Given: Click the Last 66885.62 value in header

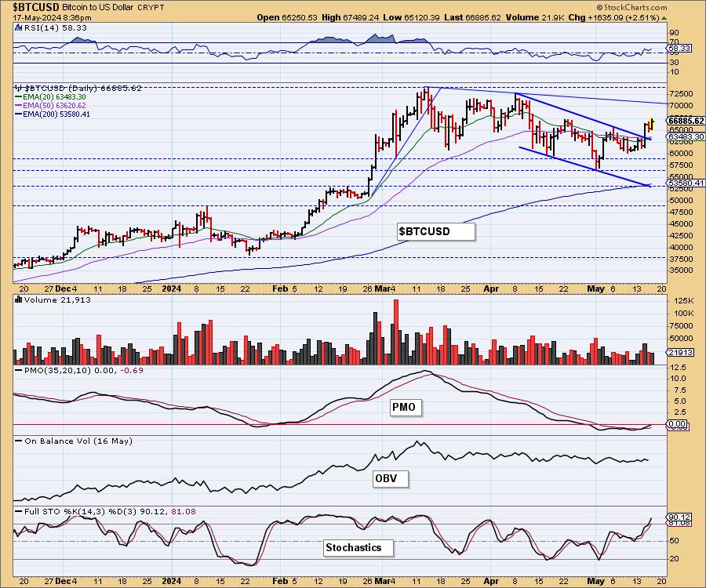Looking at the screenshot, I should click(x=472, y=17).
